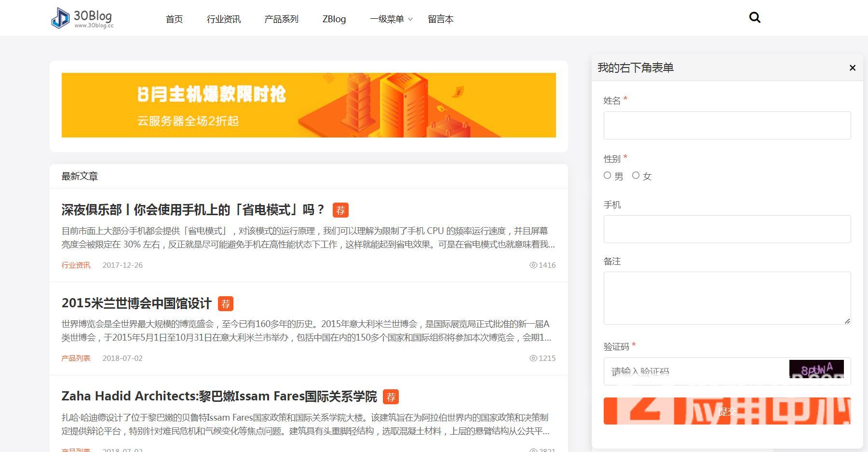The height and width of the screenshot is (452, 868).
Task: Open article 2015米兰世博会中国馆设计
Action: pyautogui.click(x=136, y=303)
